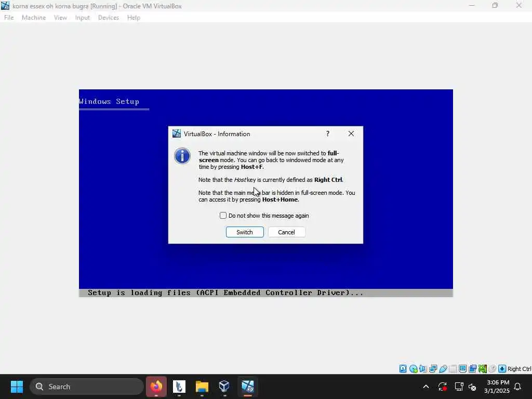Open the File menu
Viewport: 532px width, 399px height.
click(9, 18)
